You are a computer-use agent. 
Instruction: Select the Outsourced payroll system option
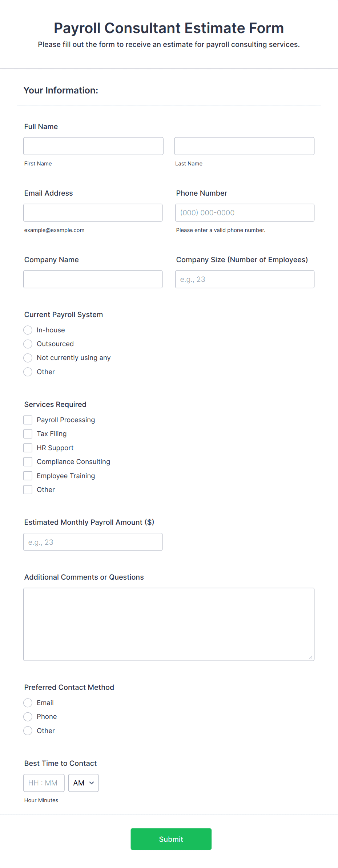(28, 344)
